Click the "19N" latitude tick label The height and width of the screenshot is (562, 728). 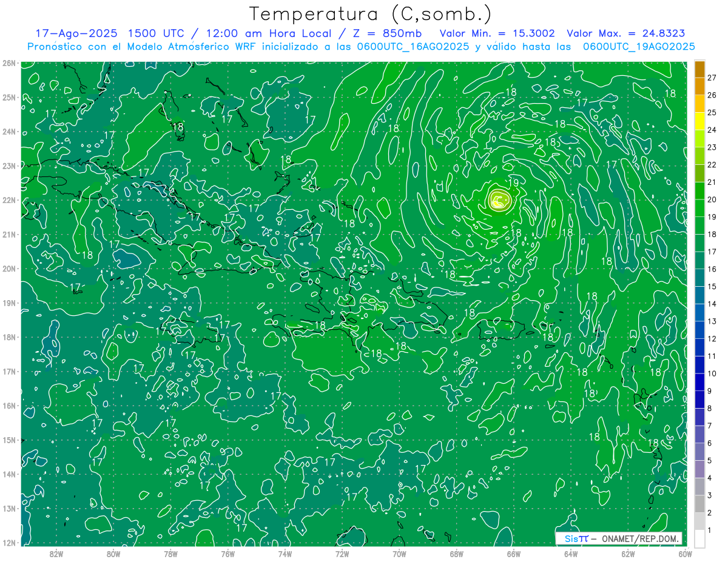coord(8,303)
